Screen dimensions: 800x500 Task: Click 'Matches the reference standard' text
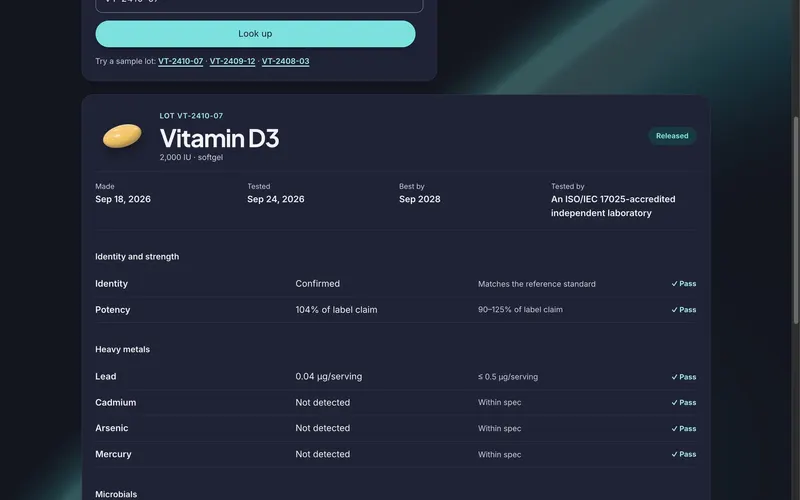click(537, 284)
